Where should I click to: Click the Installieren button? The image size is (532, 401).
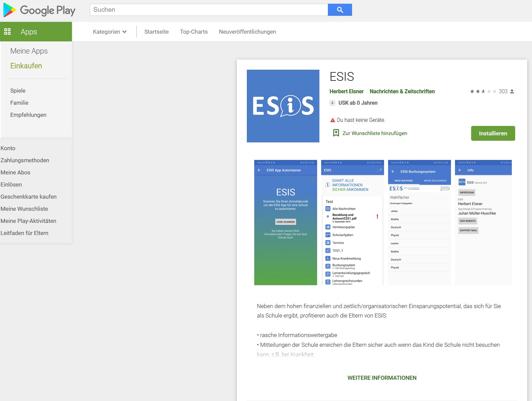coord(493,133)
